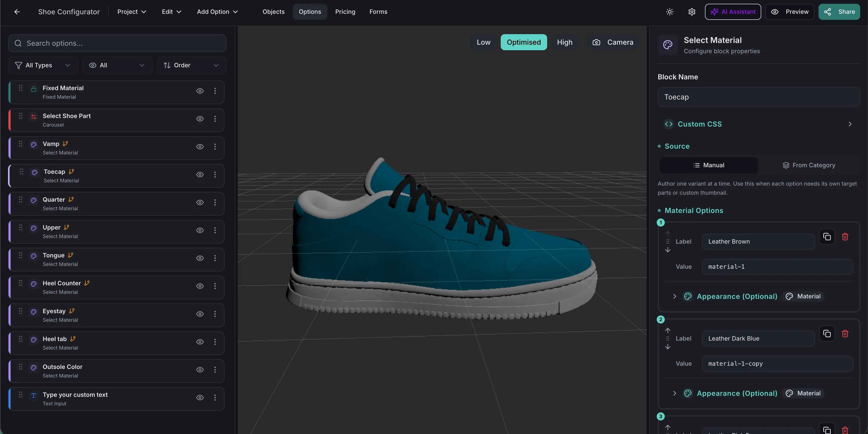
Task: Open the Edit dropdown menu
Action: (x=172, y=12)
